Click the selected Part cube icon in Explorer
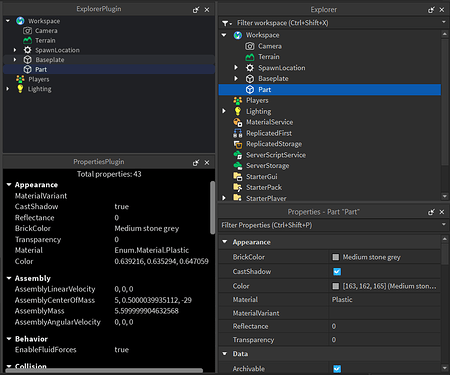 (x=250, y=89)
